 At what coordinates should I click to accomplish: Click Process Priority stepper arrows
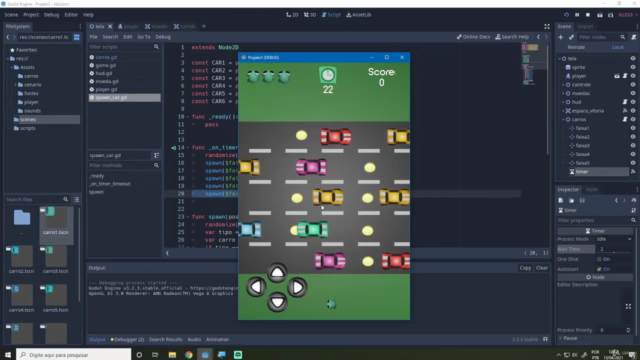pyautogui.click(x=628, y=330)
